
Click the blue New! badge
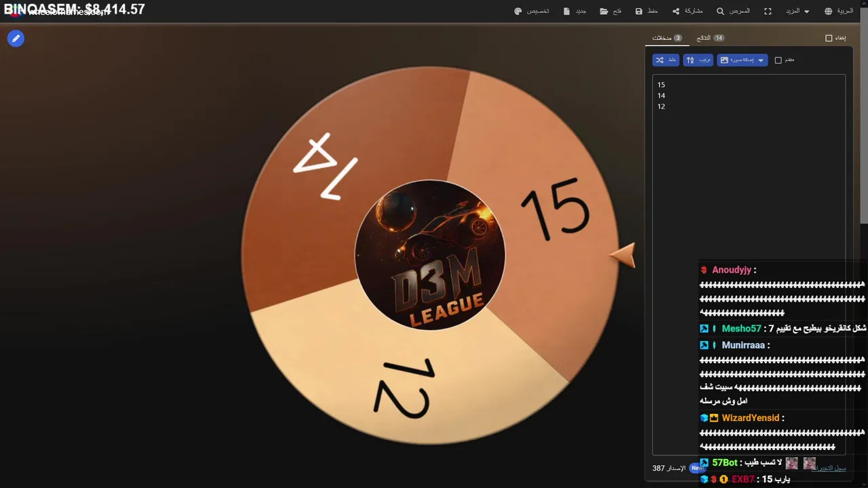point(697,468)
